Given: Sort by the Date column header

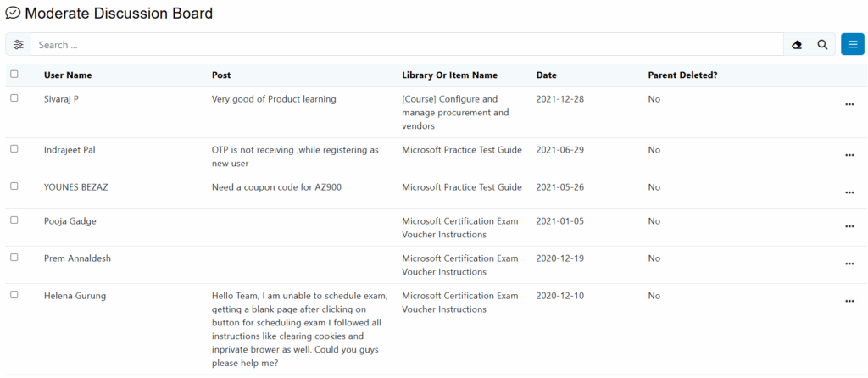Looking at the screenshot, I should coord(546,75).
